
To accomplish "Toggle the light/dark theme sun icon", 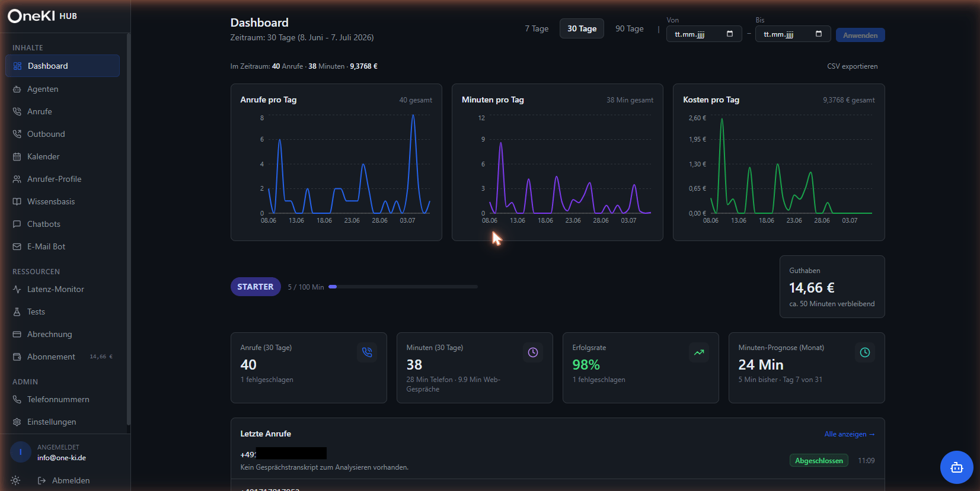I will click(x=15, y=480).
